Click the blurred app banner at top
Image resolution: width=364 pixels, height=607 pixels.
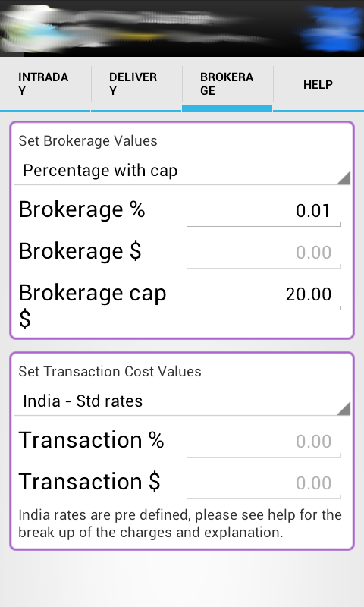pyautogui.click(x=182, y=29)
